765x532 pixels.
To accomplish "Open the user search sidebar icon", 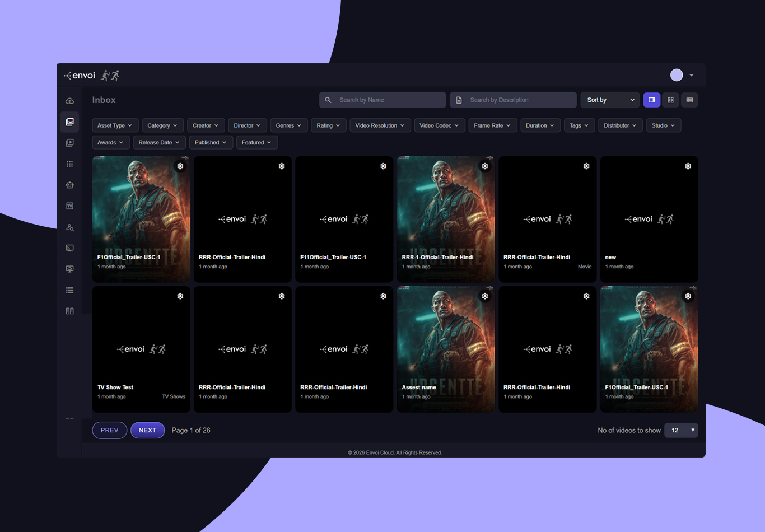I will [69, 227].
